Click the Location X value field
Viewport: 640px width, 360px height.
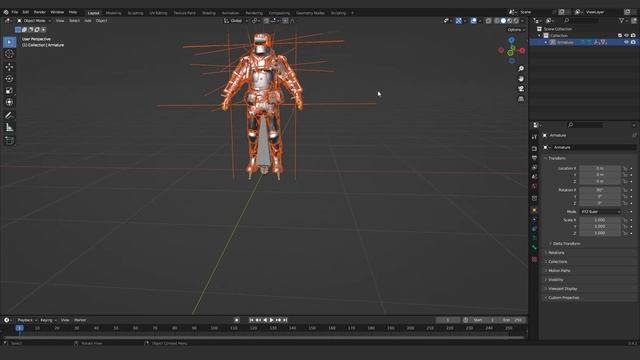click(x=600, y=168)
